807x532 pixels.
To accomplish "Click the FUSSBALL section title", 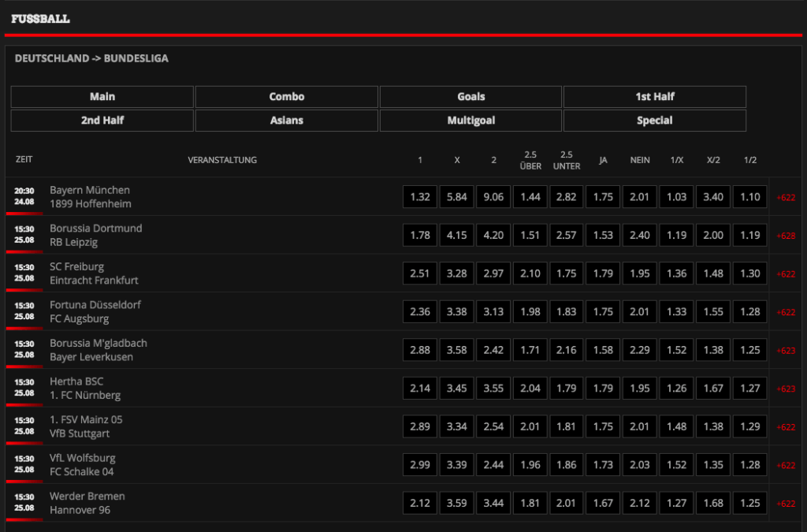I will pyautogui.click(x=40, y=19).
